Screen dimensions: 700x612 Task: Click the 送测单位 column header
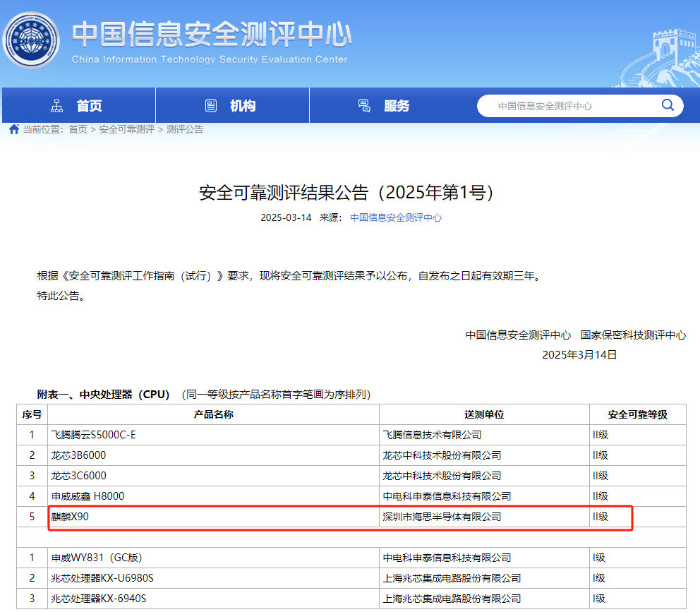484,414
